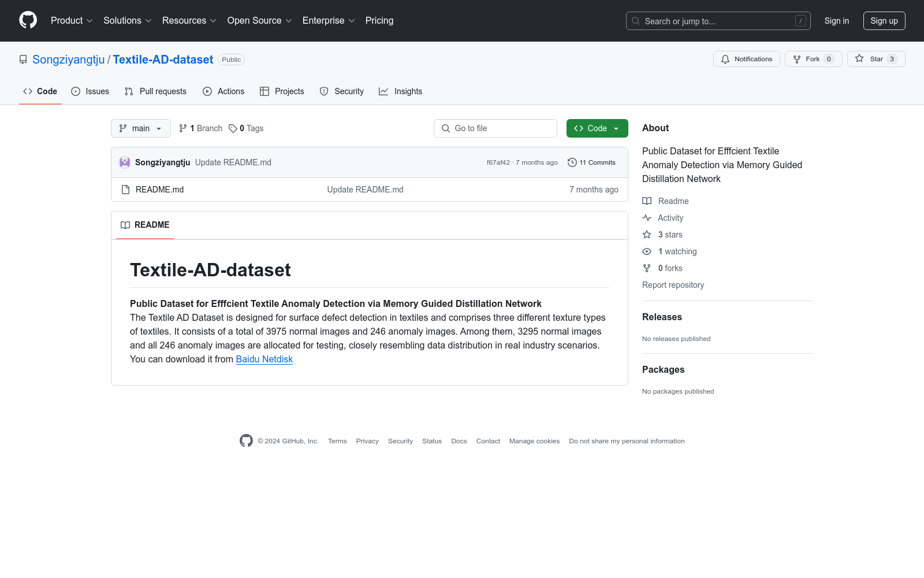This screenshot has width=924, height=578.
Task: Click the tag icon beside 0 Tags
Action: pos(233,128)
